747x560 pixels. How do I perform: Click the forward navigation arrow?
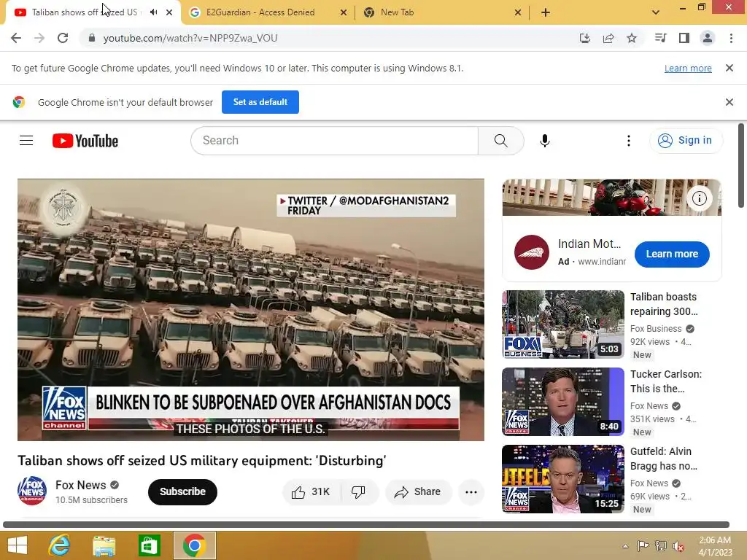click(39, 38)
